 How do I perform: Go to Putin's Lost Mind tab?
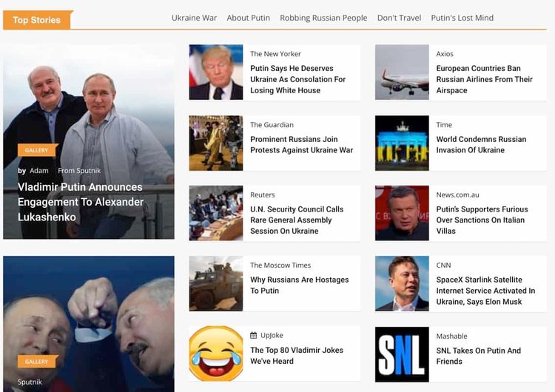tap(462, 18)
